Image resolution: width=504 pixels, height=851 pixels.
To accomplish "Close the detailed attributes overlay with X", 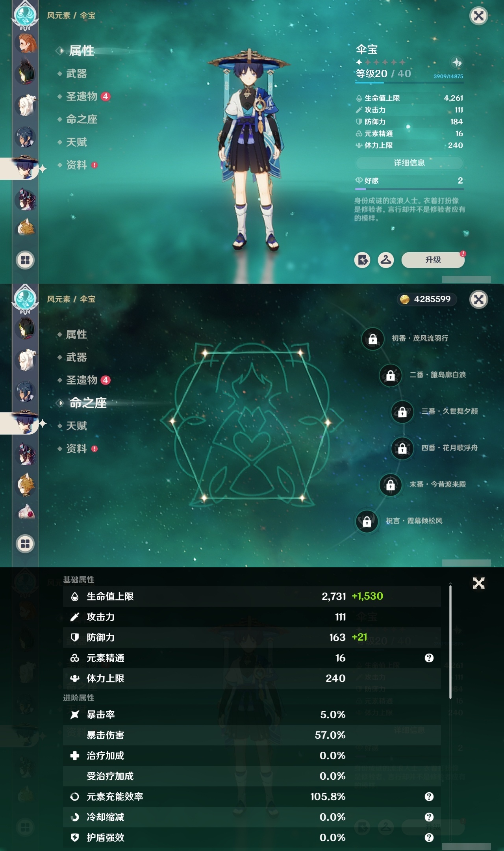I will pyautogui.click(x=479, y=583).
